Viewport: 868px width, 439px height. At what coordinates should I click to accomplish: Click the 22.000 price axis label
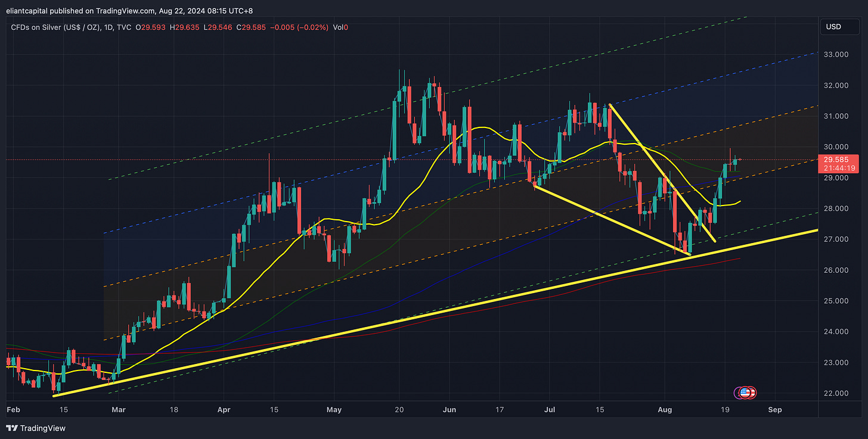pyautogui.click(x=835, y=393)
